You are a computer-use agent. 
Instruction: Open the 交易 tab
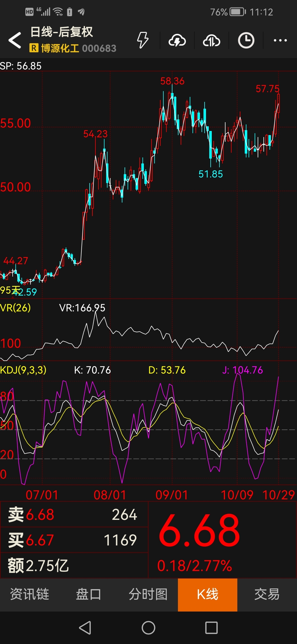[267, 594]
